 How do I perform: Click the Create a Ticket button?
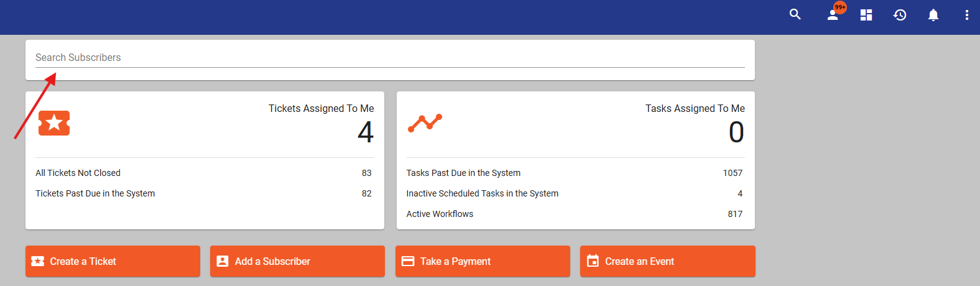pyautogui.click(x=113, y=261)
